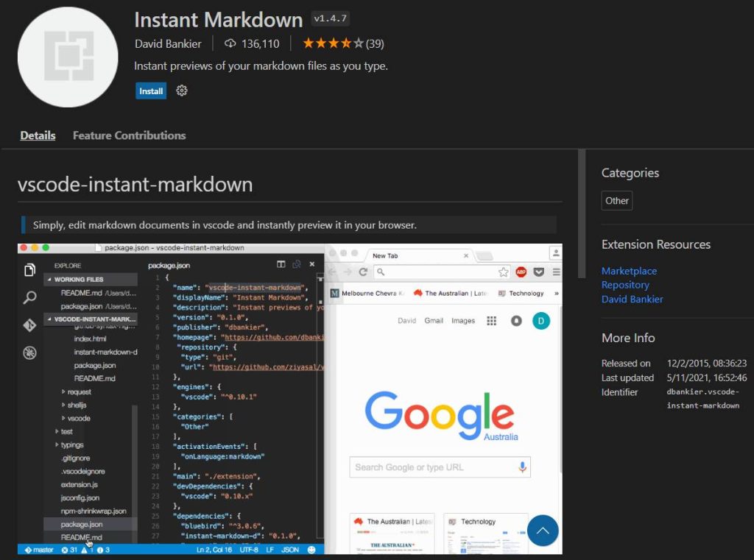Click Chrome's page reload icon
754x560 pixels.
363,272
